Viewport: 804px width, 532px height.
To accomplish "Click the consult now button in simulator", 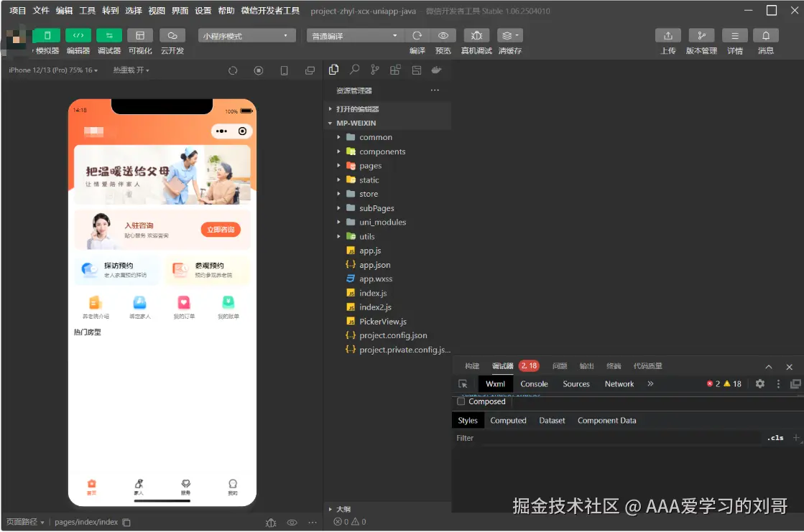I will point(221,230).
